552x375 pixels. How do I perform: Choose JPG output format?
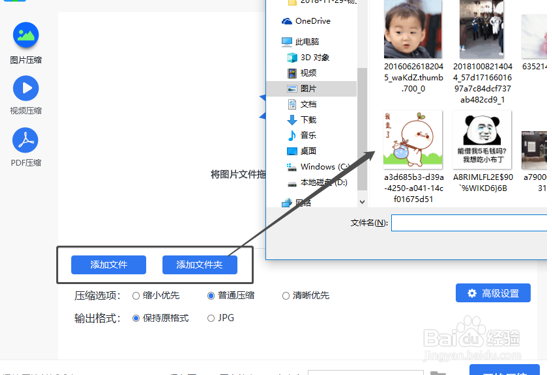click(221, 318)
